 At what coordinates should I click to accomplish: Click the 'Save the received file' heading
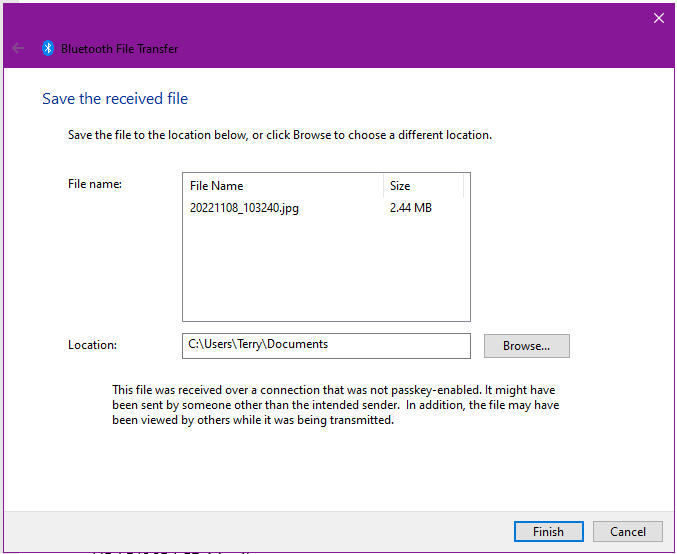(115, 99)
